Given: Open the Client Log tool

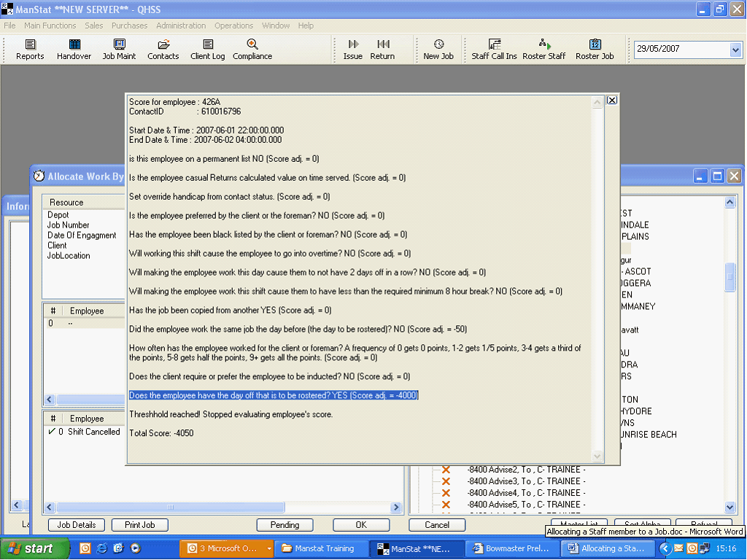Looking at the screenshot, I should coord(207,50).
